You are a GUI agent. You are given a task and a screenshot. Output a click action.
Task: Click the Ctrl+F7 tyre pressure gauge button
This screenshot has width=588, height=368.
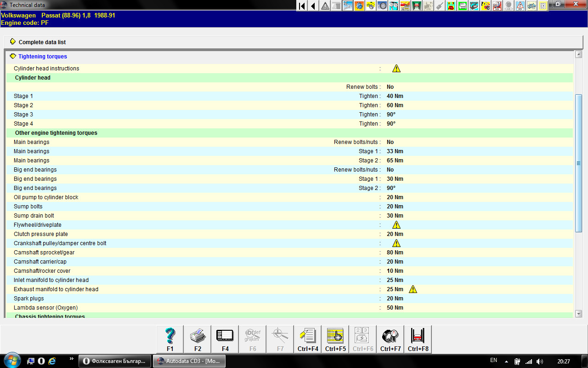click(x=390, y=339)
